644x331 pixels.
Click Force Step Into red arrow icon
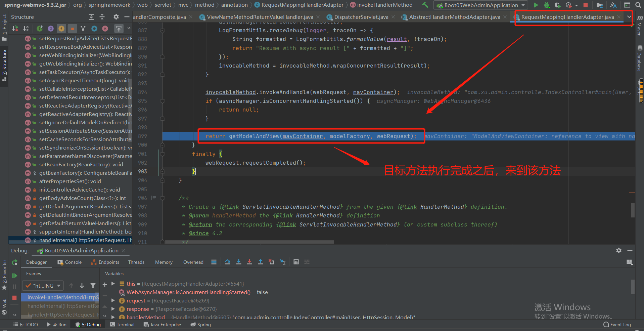[249, 262]
